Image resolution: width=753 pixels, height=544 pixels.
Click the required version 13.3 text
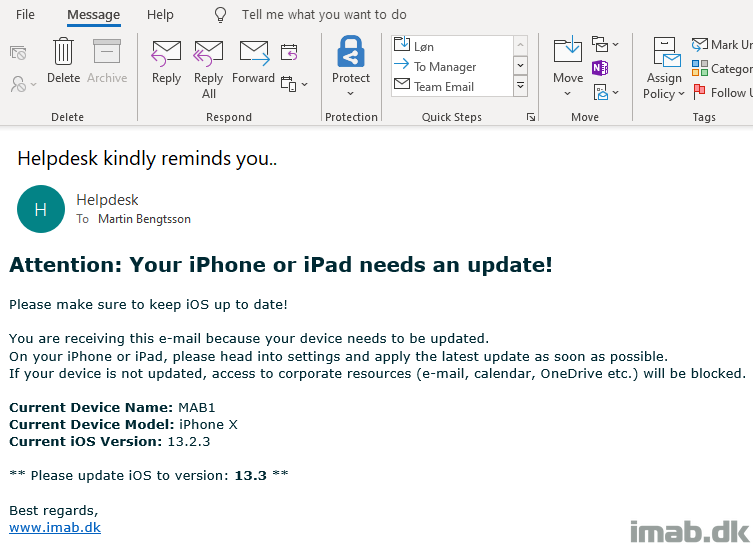250,475
